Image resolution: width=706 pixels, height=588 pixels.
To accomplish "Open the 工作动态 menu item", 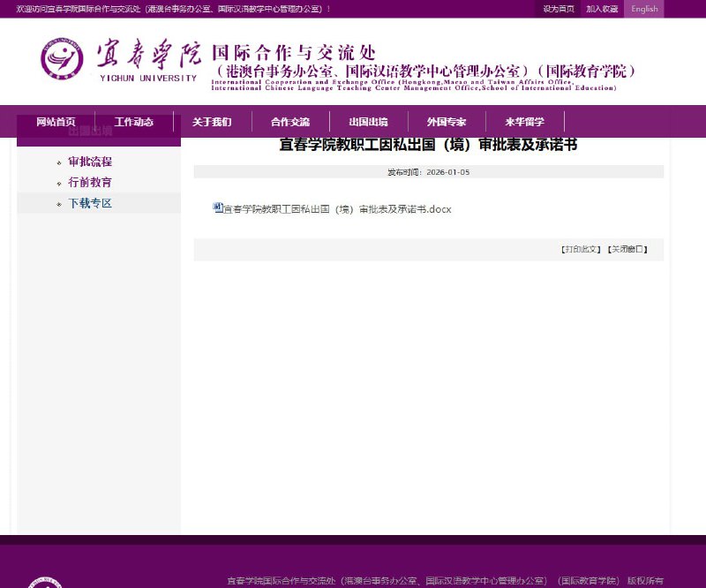I will click(133, 122).
